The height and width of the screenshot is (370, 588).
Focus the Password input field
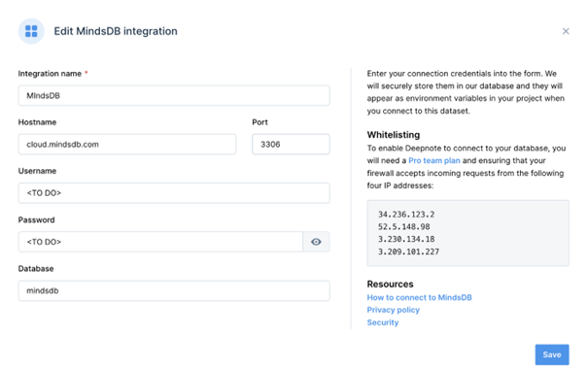coord(160,242)
